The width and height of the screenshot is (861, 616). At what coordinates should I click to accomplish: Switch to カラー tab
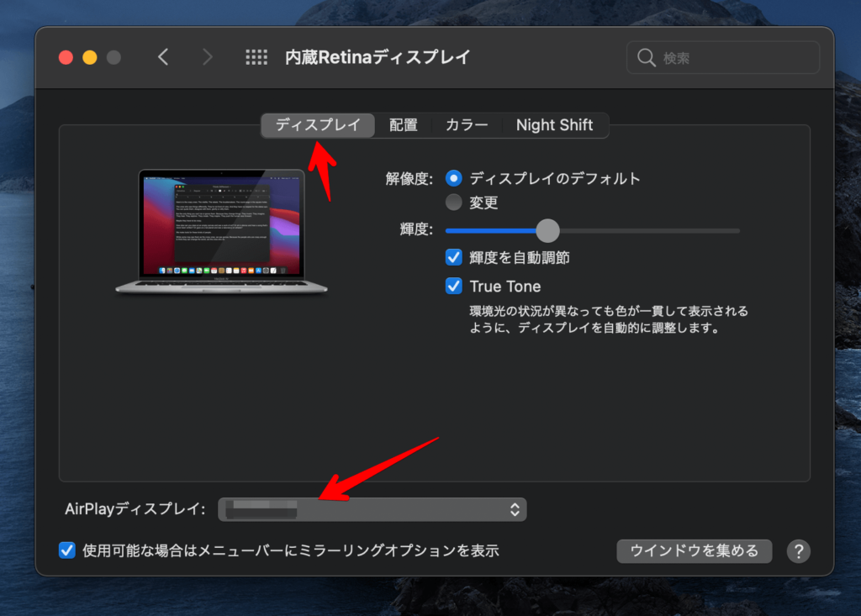[x=467, y=125]
